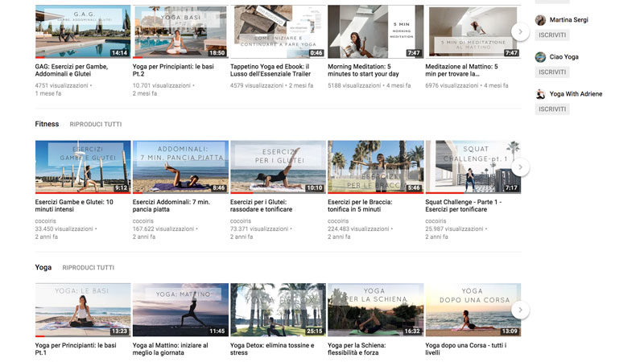Click cocoiris under Esercizi Addominali

(143, 220)
